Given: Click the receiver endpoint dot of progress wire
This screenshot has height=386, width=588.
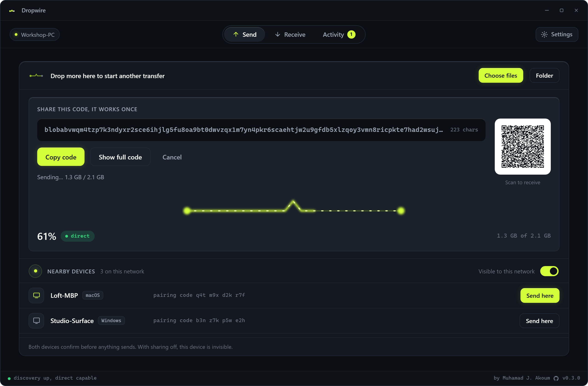Looking at the screenshot, I should (x=401, y=211).
